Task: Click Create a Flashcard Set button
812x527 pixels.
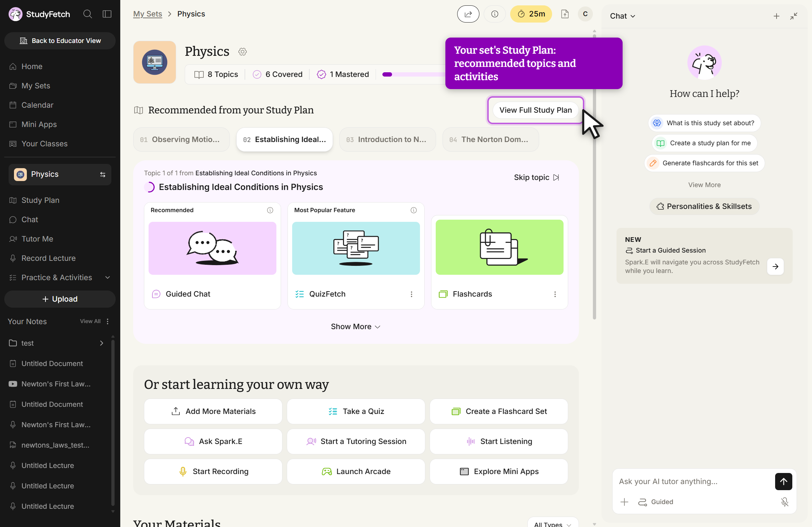Action: [499, 411]
